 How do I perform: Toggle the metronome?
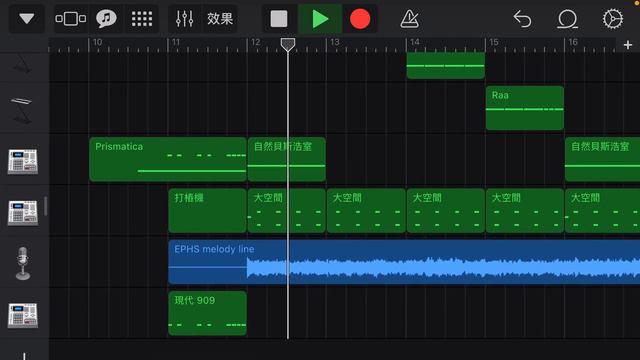(409, 19)
